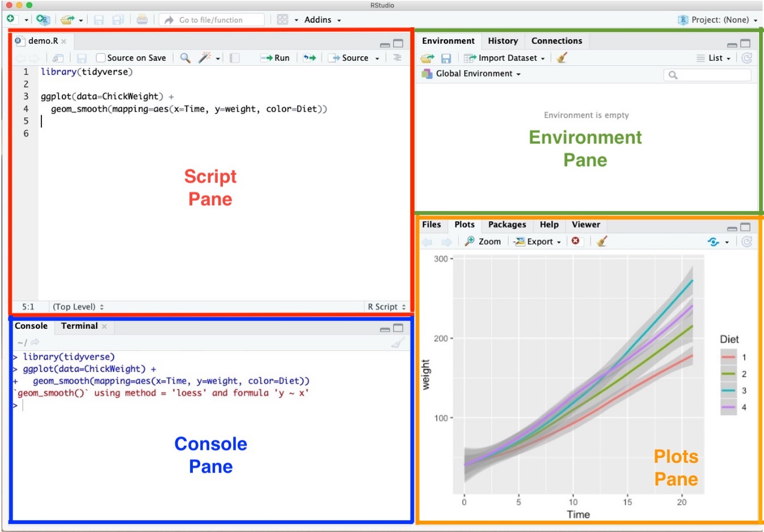Open the New File dropdown arrow
Viewport: 764px width, 532px height.
point(26,20)
